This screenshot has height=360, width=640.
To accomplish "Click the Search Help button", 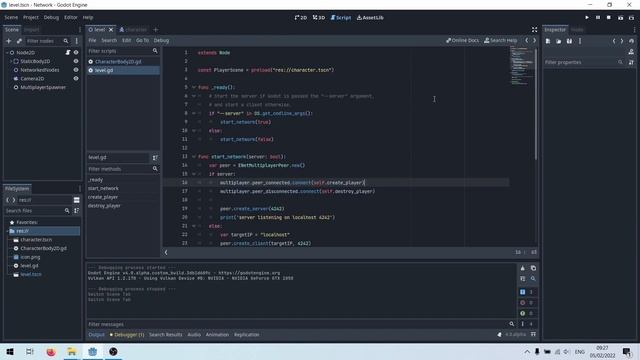I will [500, 40].
